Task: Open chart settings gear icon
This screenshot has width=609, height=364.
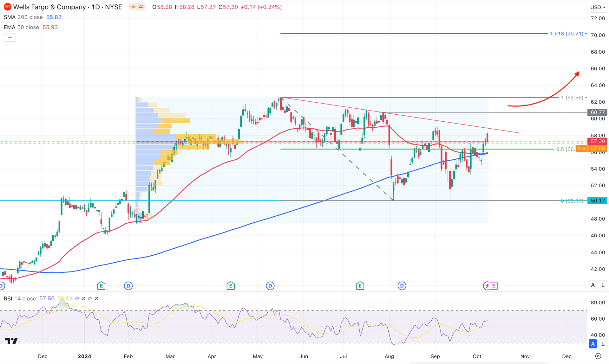Action: [598, 356]
